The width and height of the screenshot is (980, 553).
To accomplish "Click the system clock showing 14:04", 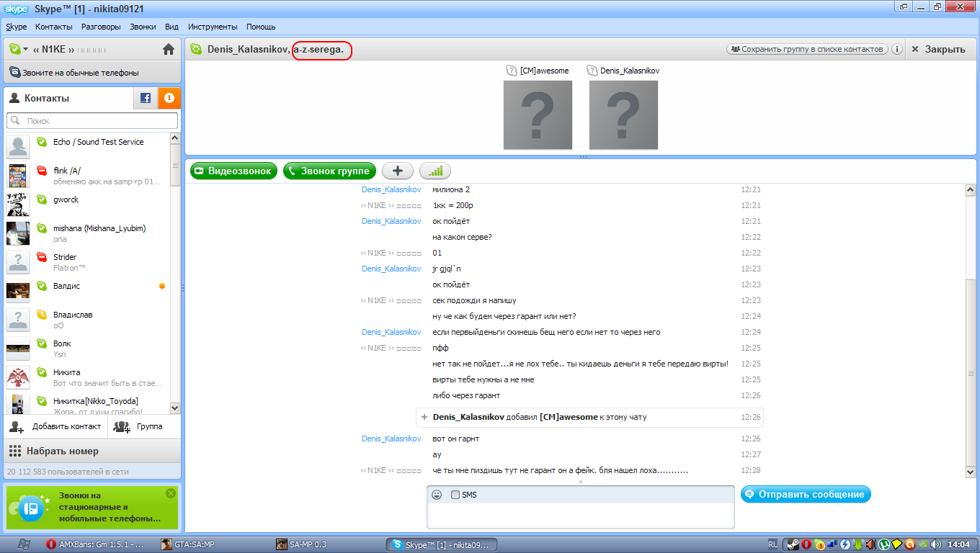I will (958, 544).
